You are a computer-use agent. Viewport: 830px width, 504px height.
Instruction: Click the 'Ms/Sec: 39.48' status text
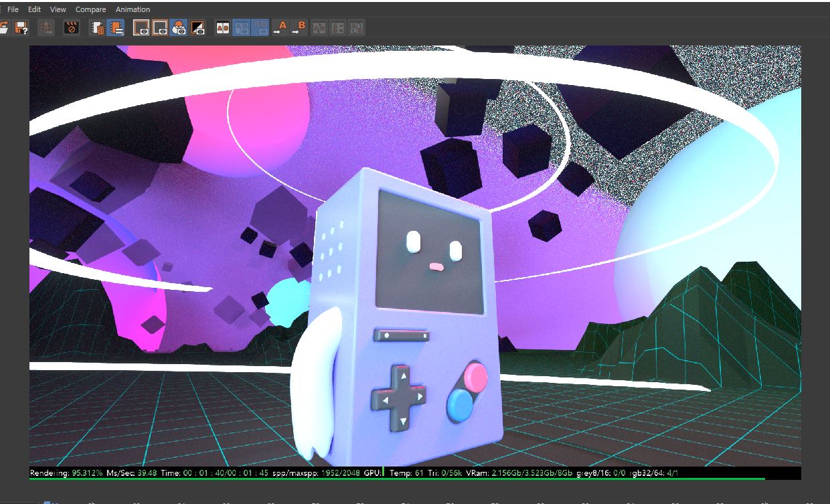click(131, 473)
